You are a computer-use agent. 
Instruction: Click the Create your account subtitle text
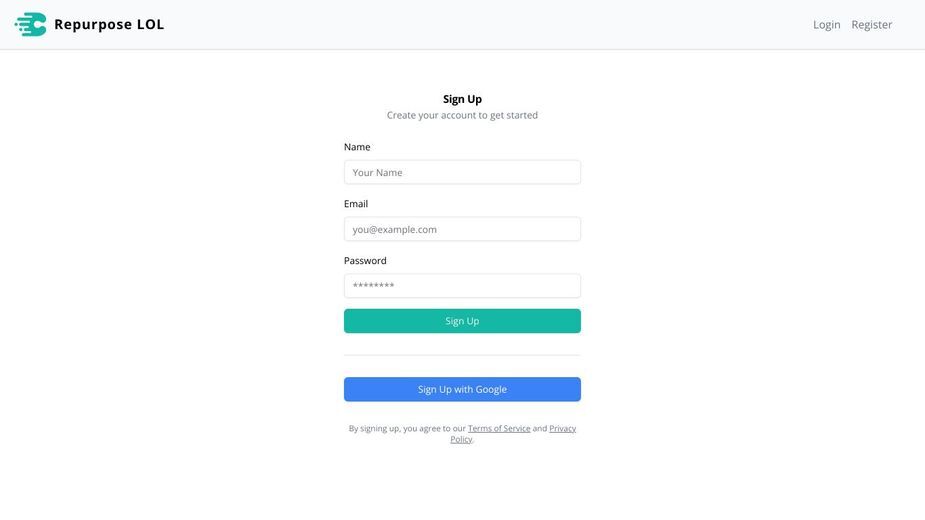(462, 115)
